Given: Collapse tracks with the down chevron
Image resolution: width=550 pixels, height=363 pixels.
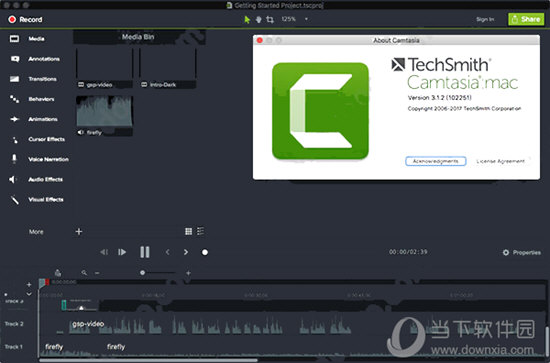Looking at the screenshot, I should pyautogui.click(x=29, y=294).
